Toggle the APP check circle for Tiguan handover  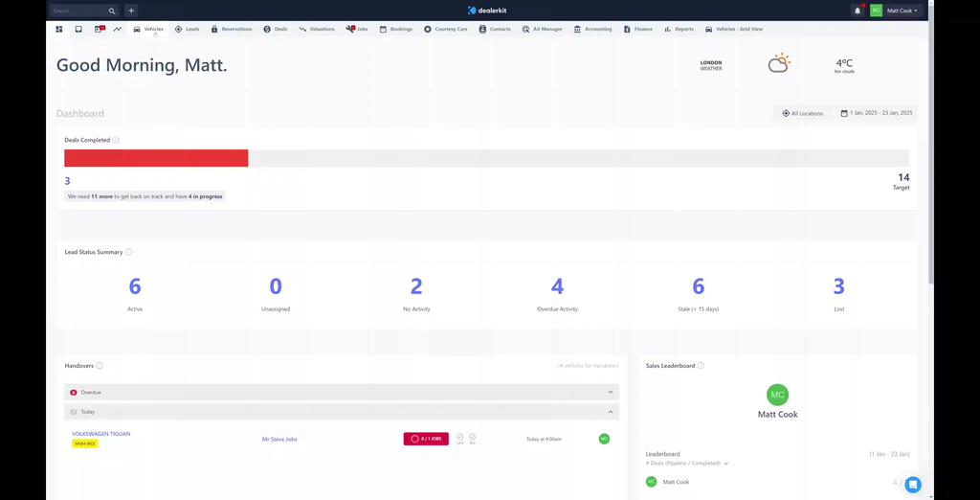tap(459, 438)
